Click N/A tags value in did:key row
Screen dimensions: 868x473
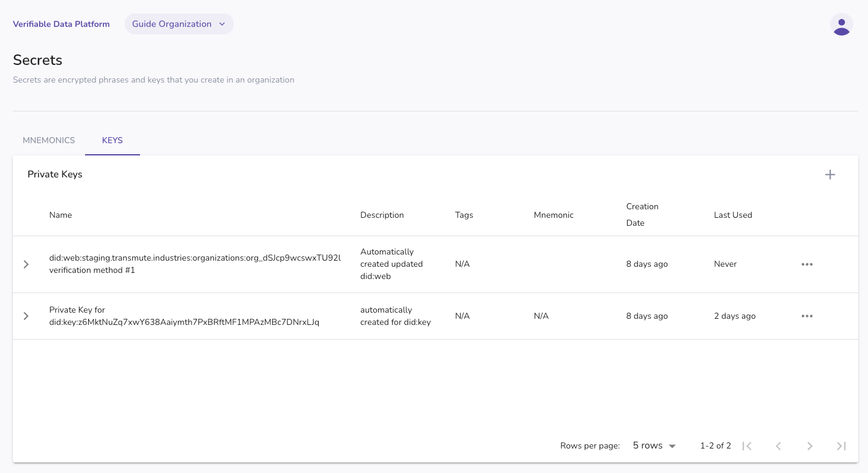462,316
